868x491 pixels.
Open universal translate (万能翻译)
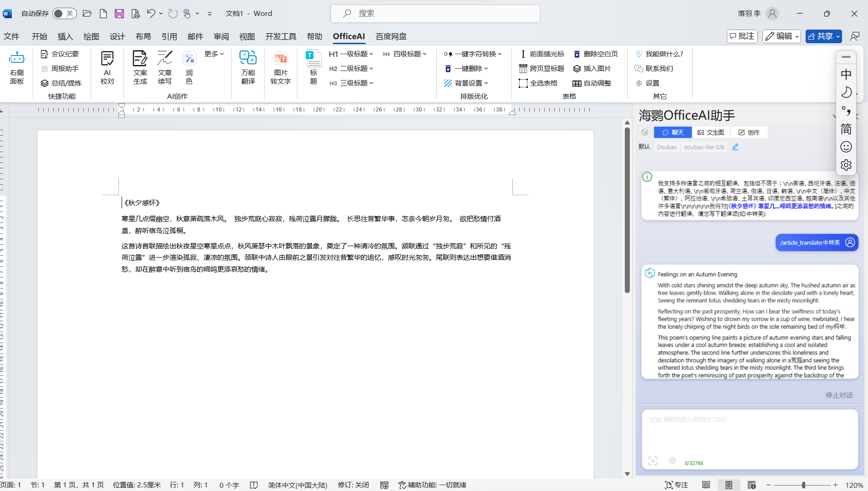[x=248, y=68]
